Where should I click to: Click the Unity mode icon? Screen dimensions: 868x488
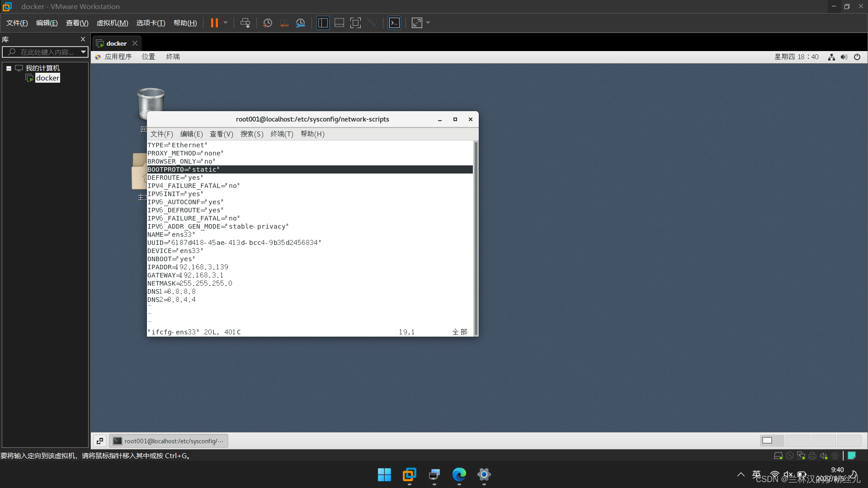(372, 23)
